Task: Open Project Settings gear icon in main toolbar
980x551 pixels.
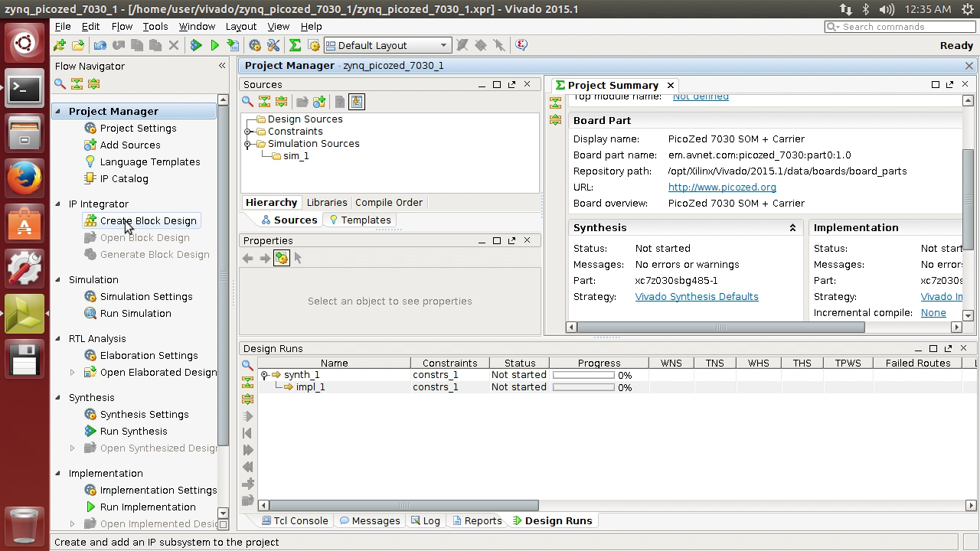Action: click(255, 45)
